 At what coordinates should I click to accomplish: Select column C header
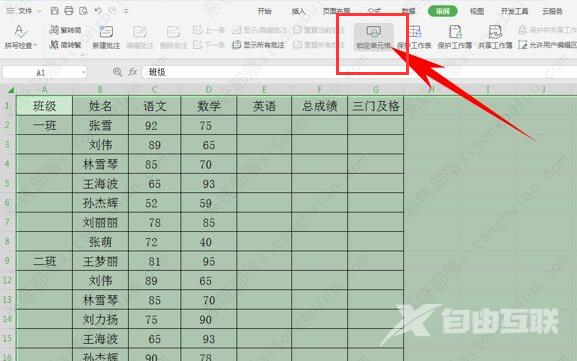[155, 89]
